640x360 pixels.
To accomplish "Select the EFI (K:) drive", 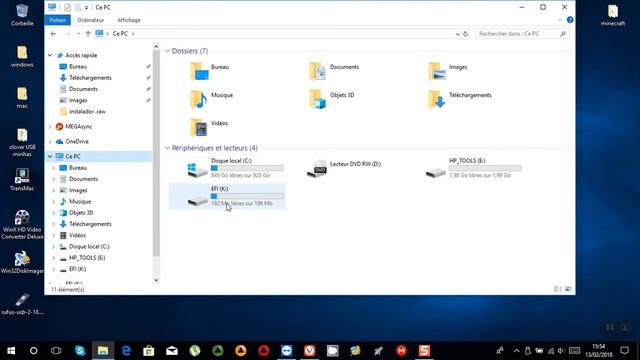I will tap(227, 196).
